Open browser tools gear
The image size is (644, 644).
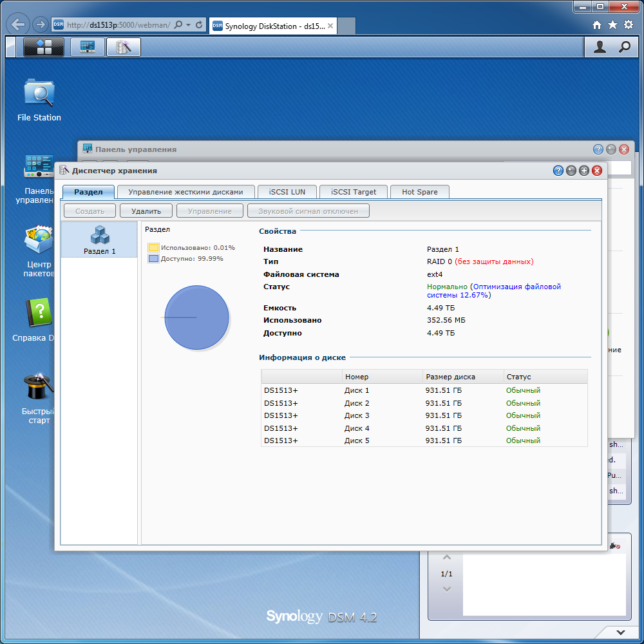coord(629,25)
